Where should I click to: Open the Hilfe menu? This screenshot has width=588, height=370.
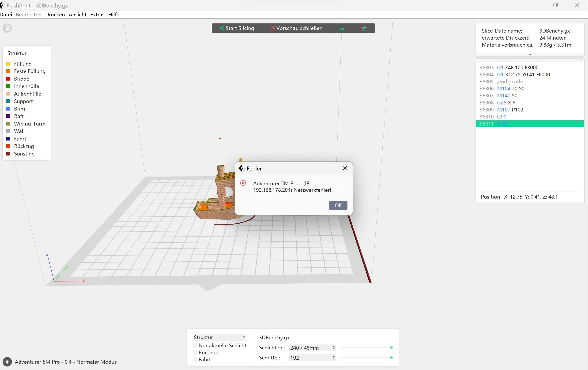tap(114, 15)
